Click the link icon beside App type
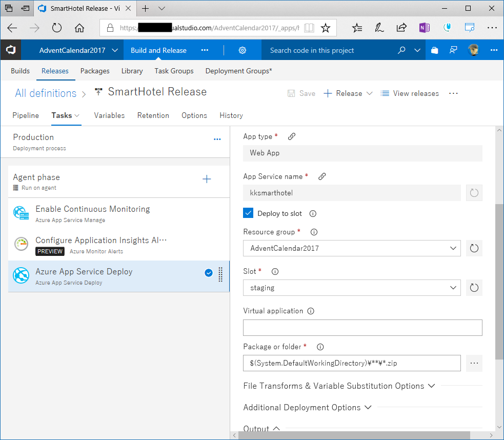 click(x=292, y=136)
